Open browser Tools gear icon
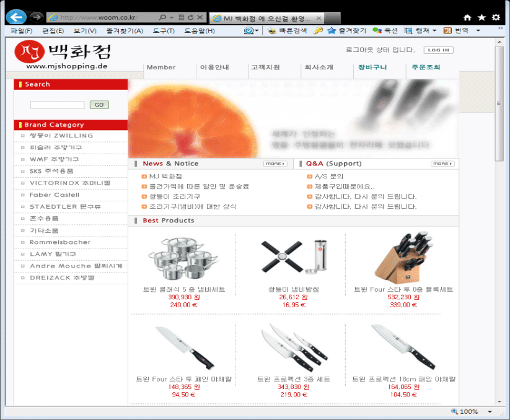This screenshot has height=420, width=510. [x=496, y=17]
